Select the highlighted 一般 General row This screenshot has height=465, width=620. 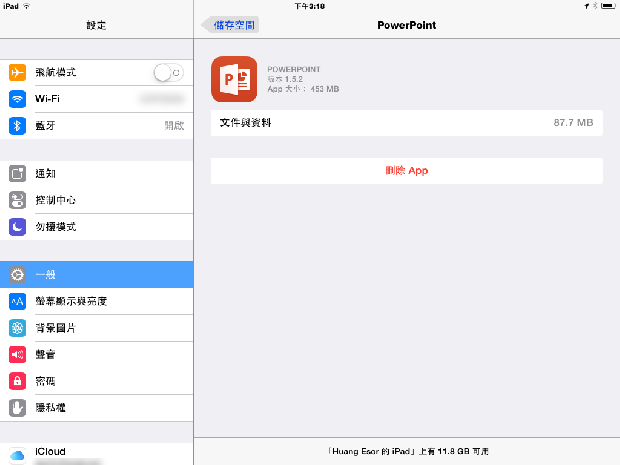97,274
